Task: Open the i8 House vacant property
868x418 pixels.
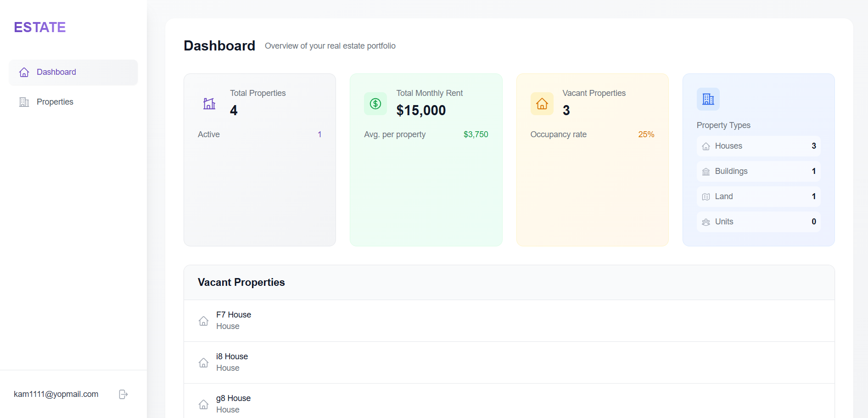Action: point(509,362)
